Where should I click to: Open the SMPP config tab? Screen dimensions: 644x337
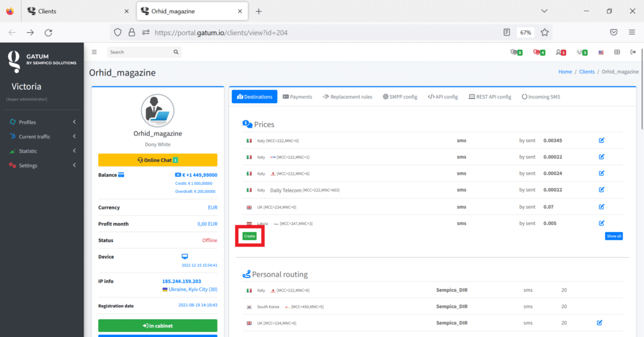coord(400,97)
